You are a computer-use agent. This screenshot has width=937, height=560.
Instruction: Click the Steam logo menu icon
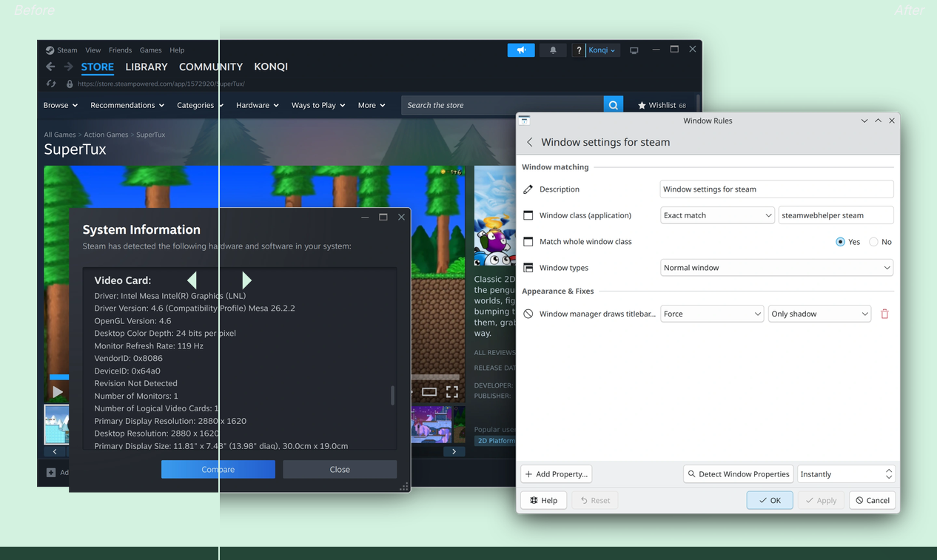pyautogui.click(x=50, y=50)
